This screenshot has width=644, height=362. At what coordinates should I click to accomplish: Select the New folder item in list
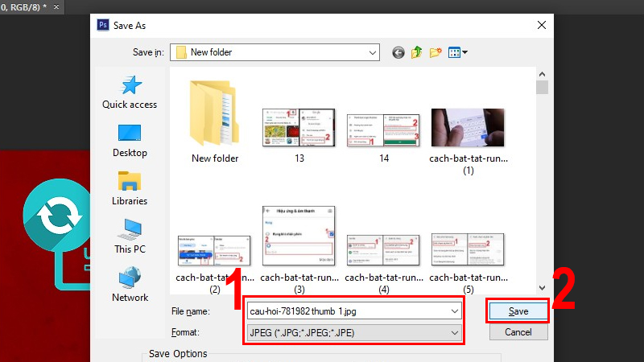pyautogui.click(x=215, y=122)
